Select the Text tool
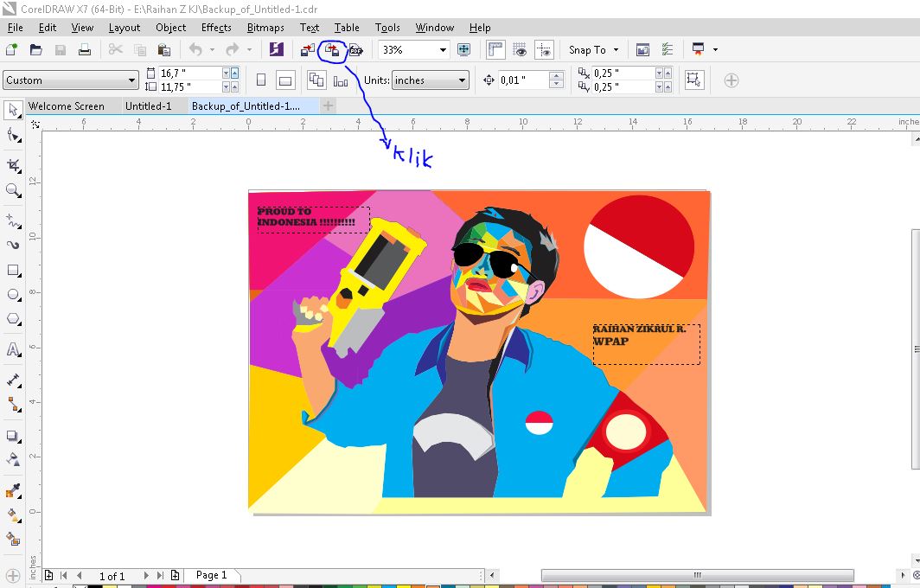This screenshot has height=588, width=920. pos(13,350)
